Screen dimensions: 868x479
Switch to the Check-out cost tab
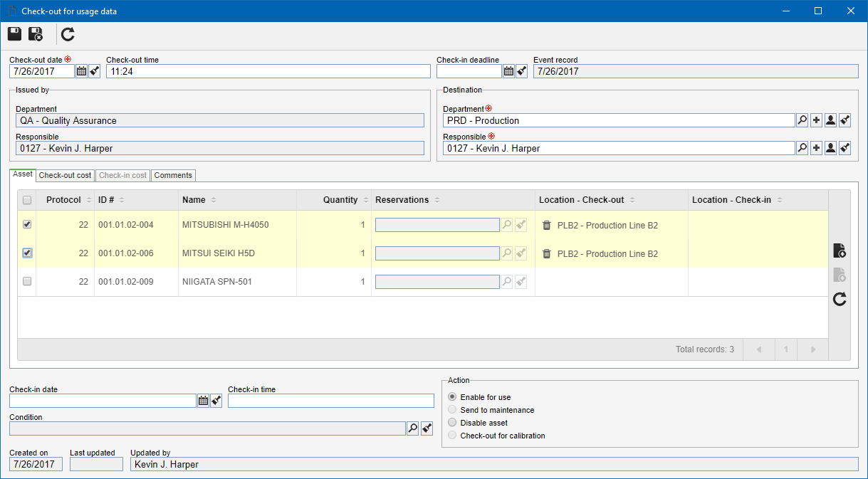coord(65,175)
